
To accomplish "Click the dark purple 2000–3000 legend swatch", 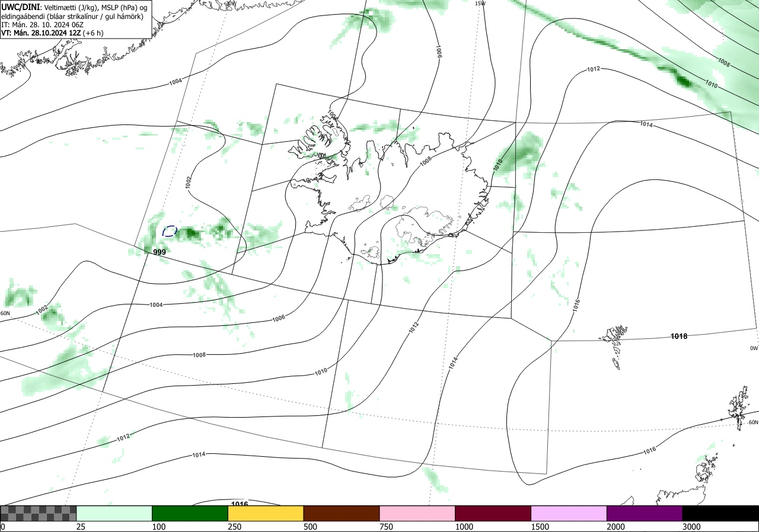I will coord(645,513).
